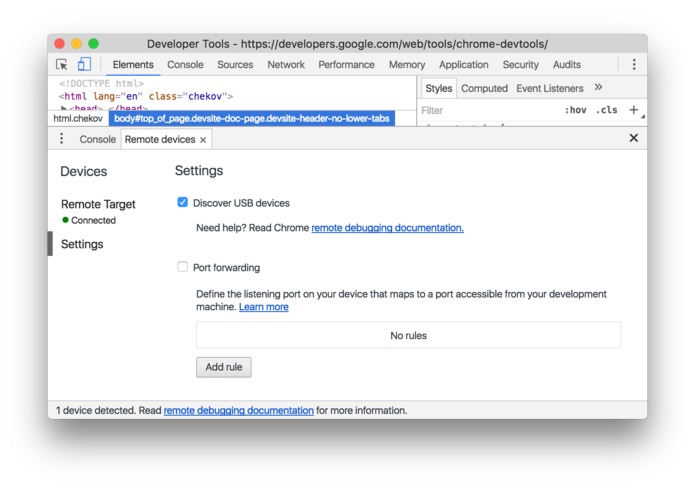This screenshot has width=695, height=494.
Task: Open remote debugging documentation link in status bar
Action: click(238, 410)
